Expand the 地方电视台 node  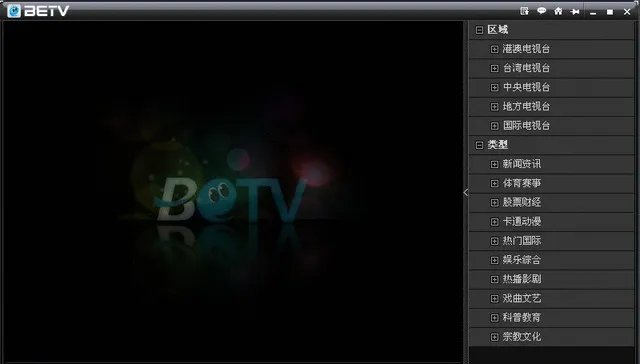click(494, 107)
